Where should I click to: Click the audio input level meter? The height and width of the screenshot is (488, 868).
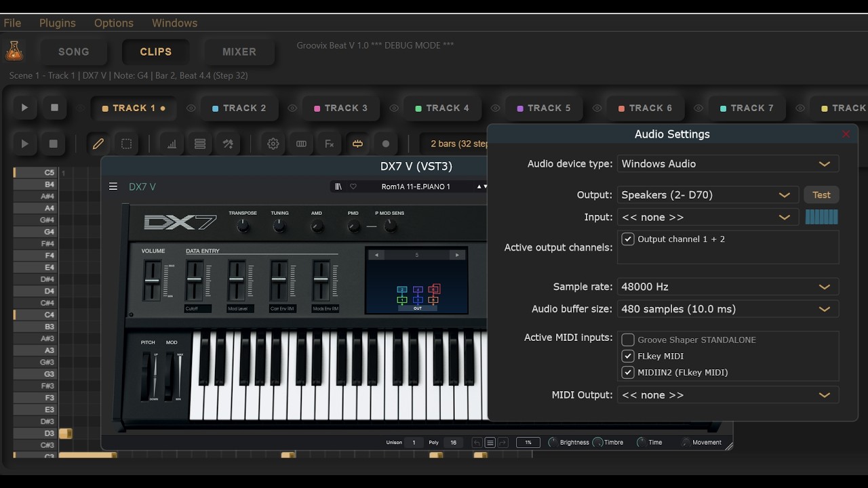coord(821,217)
